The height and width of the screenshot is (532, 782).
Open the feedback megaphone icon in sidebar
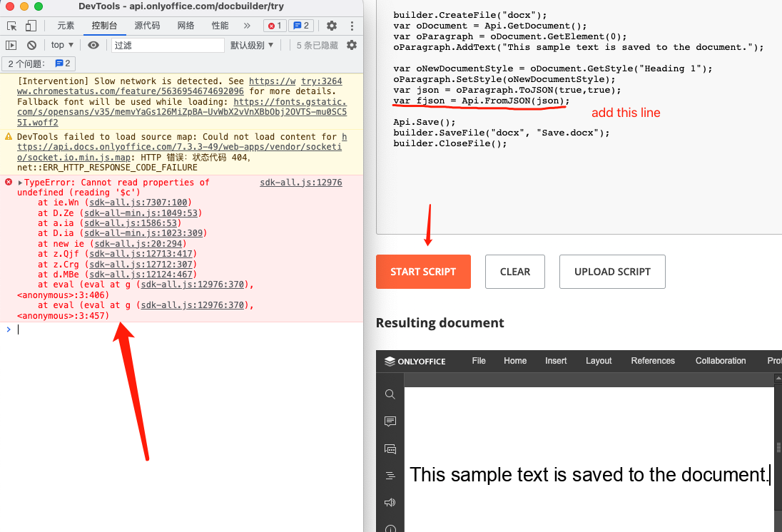tap(390, 503)
